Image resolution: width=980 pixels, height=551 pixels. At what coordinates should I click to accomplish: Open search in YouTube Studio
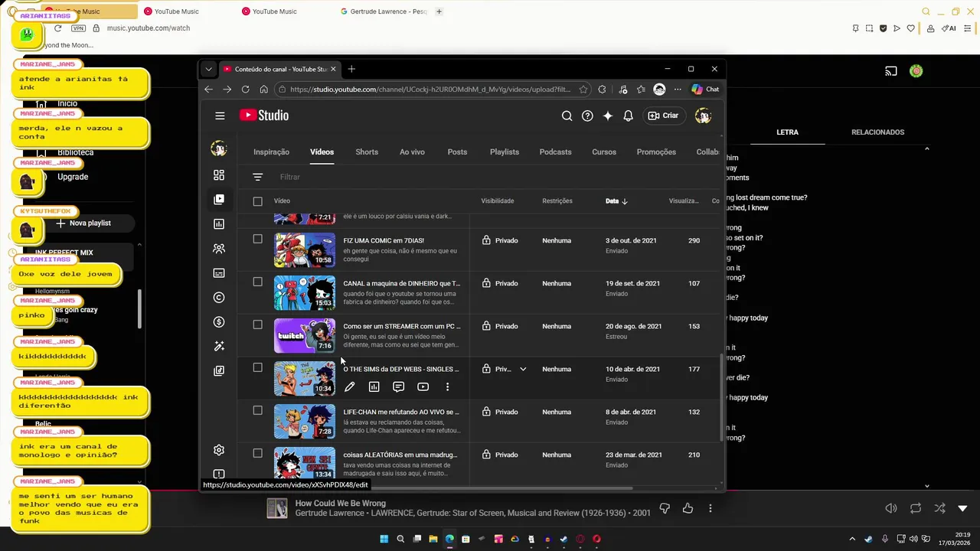(x=567, y=116)
